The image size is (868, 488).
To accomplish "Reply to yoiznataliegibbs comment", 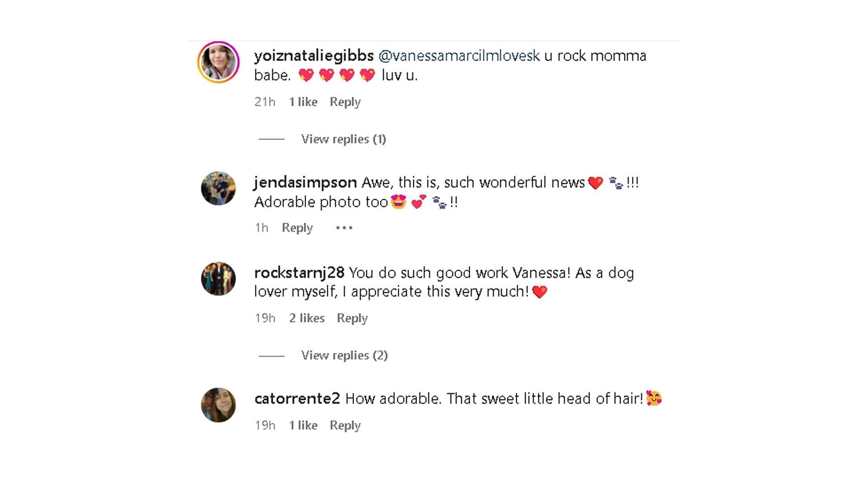I will [x=345, y=102].
